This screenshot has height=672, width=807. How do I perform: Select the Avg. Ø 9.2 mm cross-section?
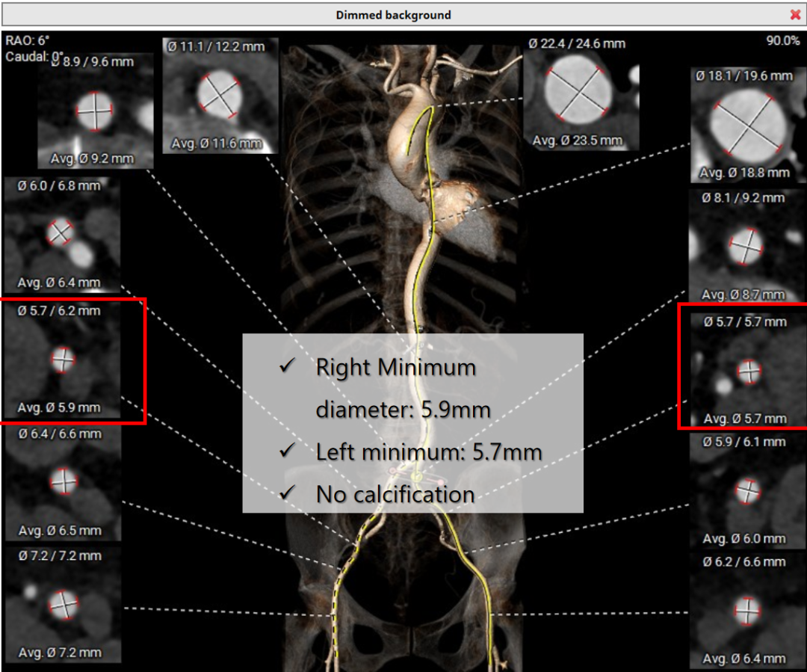(x=95, y=111)
